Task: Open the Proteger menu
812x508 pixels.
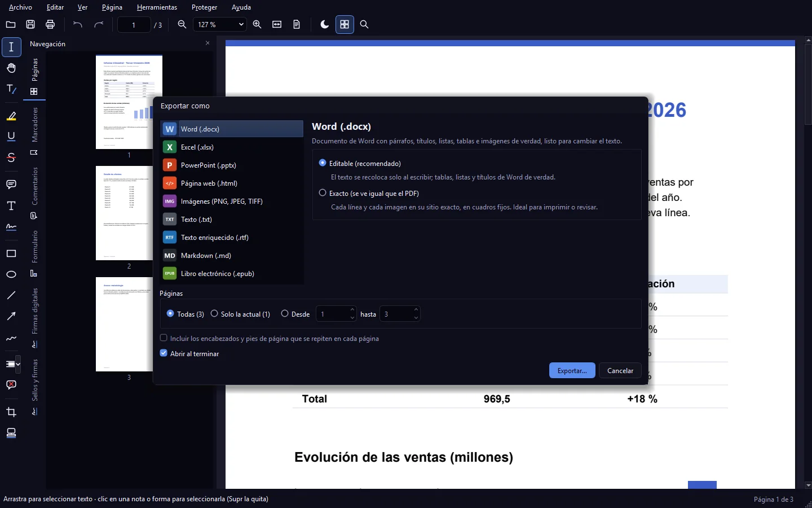Action: tap(204, 7)
